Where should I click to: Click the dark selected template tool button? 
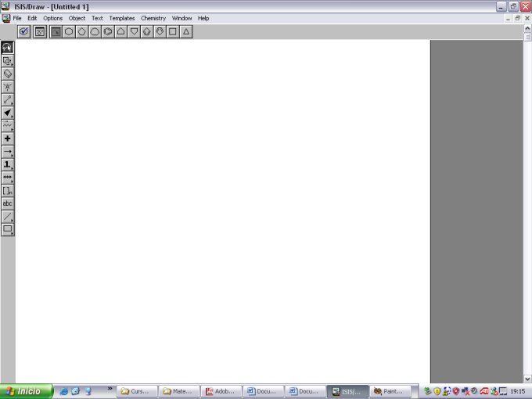coord(56,32)
